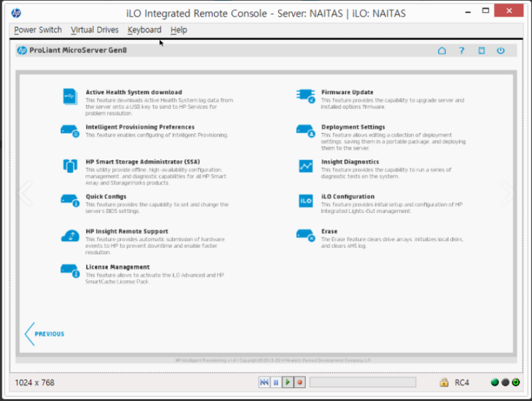Click the dark gray status LED indicator
The image size is (532, 401).
[505, 382]
